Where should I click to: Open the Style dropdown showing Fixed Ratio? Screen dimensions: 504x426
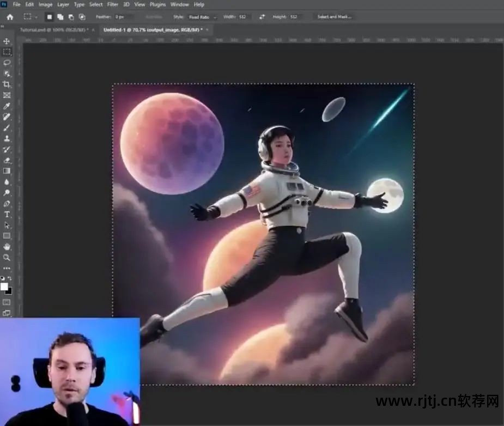pyautogui.click(x=202, y=17)
